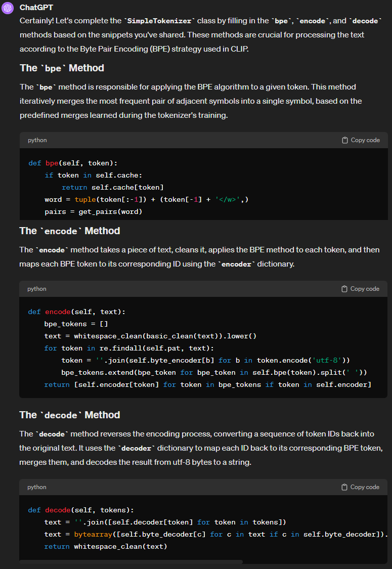Click the line 'pairs = get_pairs(word)'
The height and width of the screenshot is (569, 392).
coord(93,212)
